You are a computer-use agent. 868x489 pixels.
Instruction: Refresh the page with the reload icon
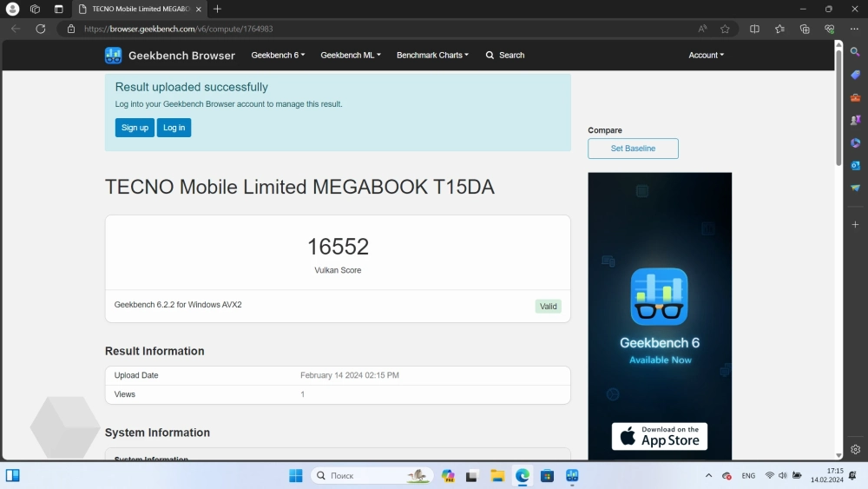40,29
